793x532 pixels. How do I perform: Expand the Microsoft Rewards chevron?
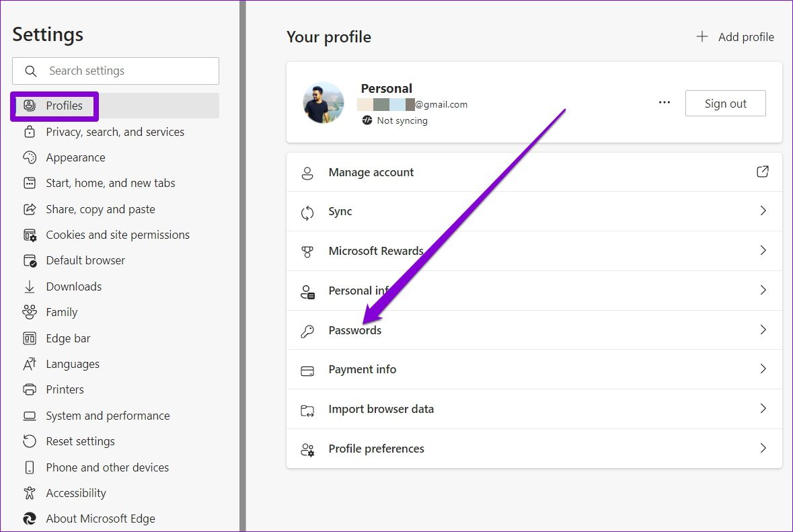pos(763,250)
